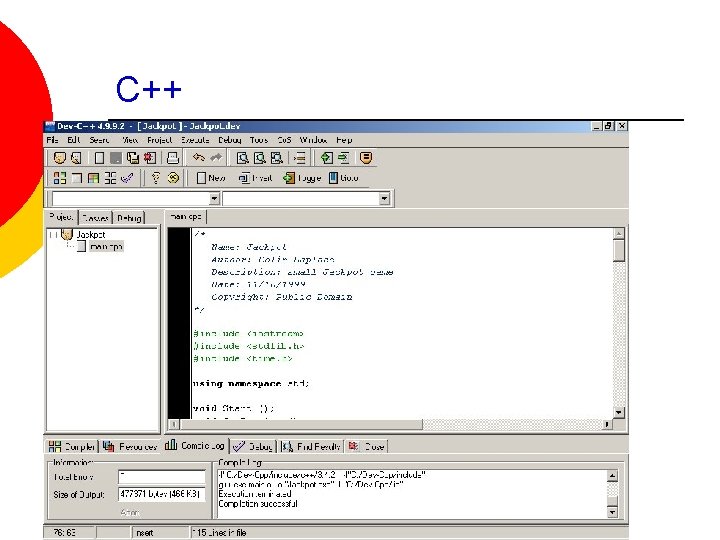Click the Goto bookmarks toolbar button
This screenshot has width=720, height=540.
tap(343, 178)
